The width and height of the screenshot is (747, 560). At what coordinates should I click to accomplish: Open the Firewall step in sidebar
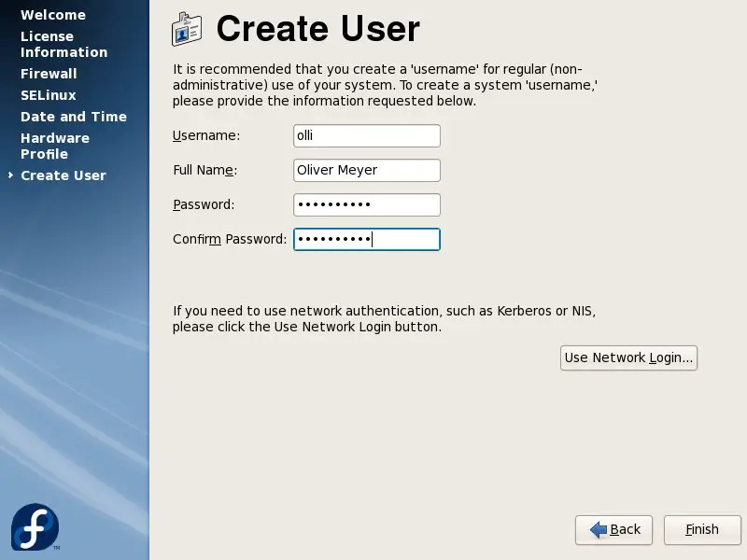tap(49, 74)
